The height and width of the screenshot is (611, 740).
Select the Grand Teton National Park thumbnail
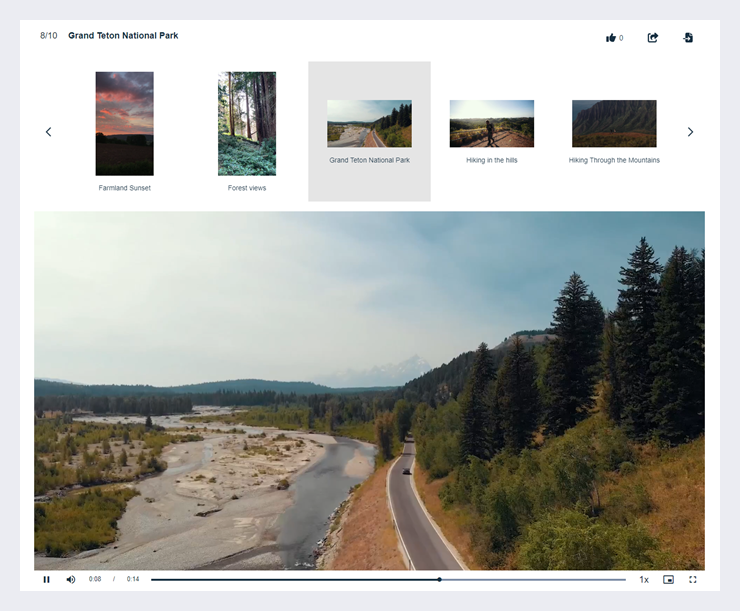pos(369,123)
